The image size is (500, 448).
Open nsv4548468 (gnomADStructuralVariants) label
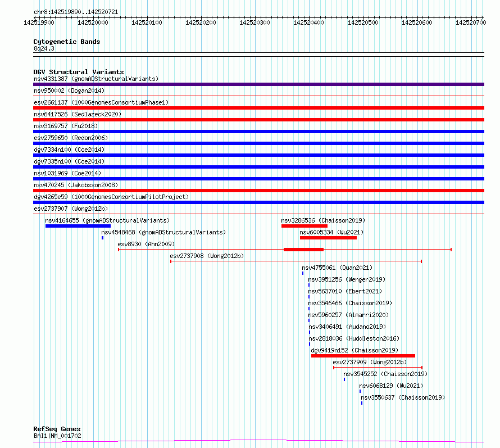tap(163, 232)
